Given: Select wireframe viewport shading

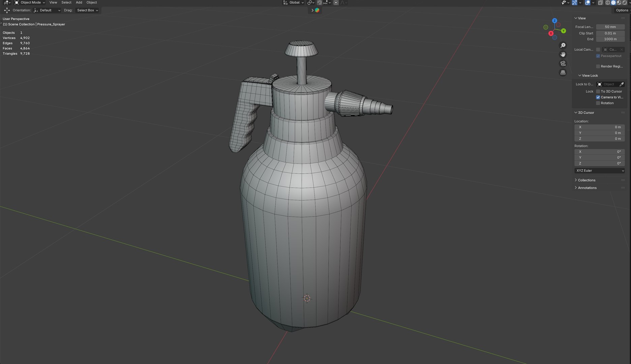Looking at the screenshot, I should click(x=608, y=3).
